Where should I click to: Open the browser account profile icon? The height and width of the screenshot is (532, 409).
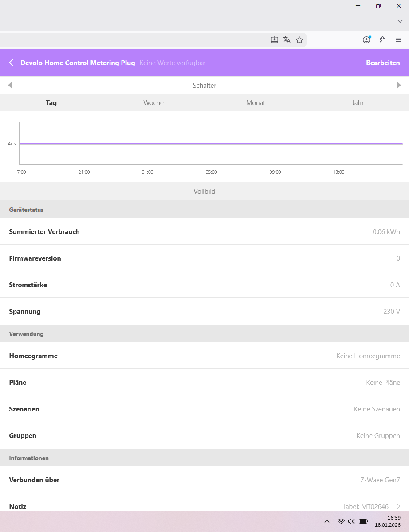coord(366,40)
